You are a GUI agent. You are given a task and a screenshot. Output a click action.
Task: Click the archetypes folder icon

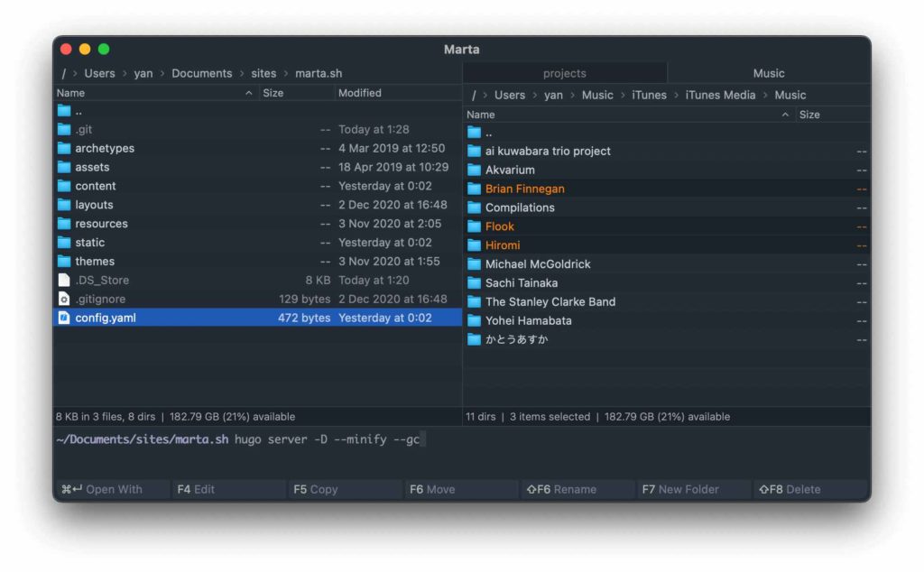64,149
